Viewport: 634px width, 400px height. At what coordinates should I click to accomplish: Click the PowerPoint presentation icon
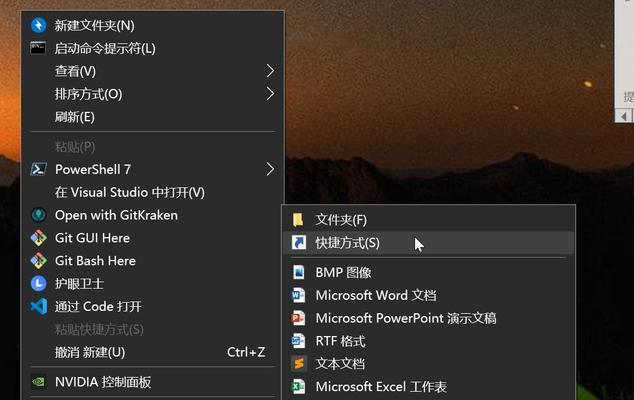tap(298, 318)
